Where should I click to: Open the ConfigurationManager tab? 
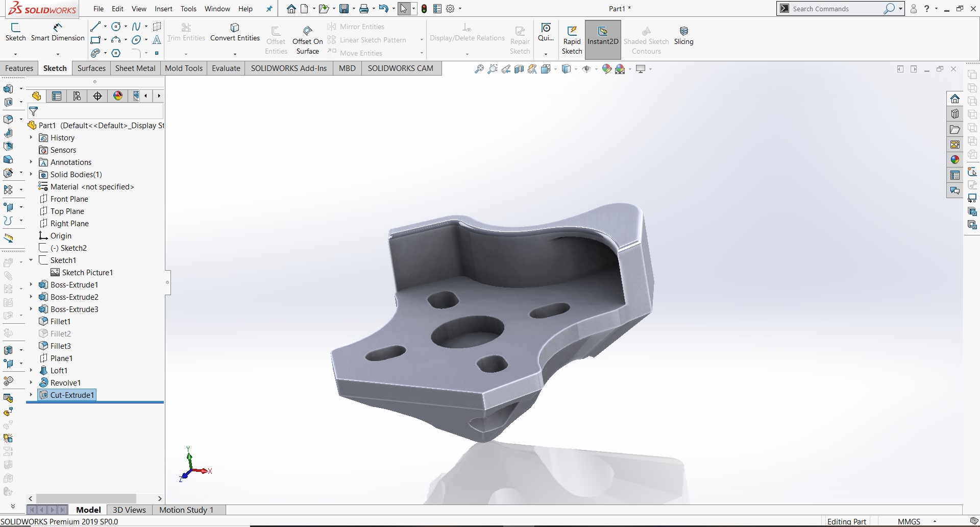pyautogui.click(x=77, y=96)
